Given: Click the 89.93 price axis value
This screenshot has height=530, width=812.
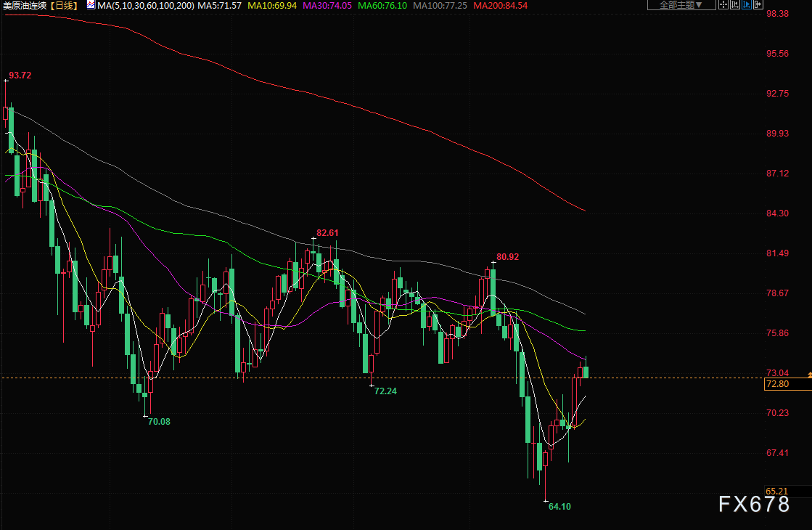Looking at the screenshot, I should point(777,133).
